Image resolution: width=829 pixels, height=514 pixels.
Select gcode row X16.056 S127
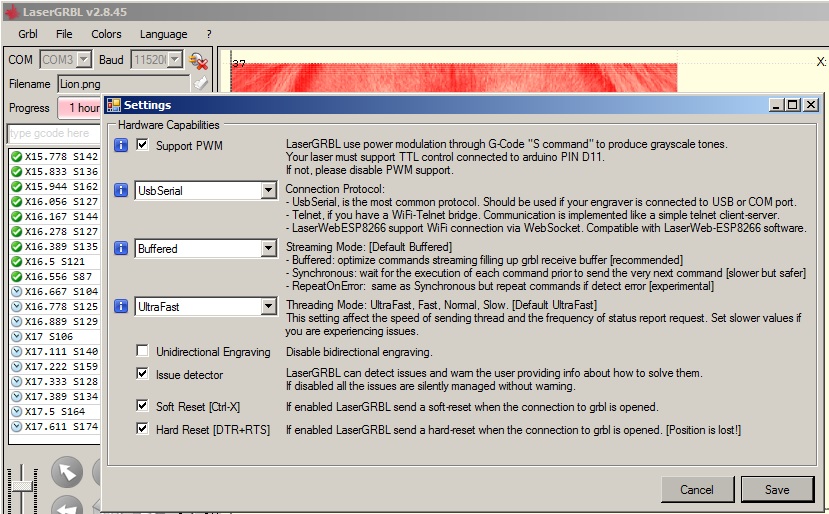pos(55,201)
